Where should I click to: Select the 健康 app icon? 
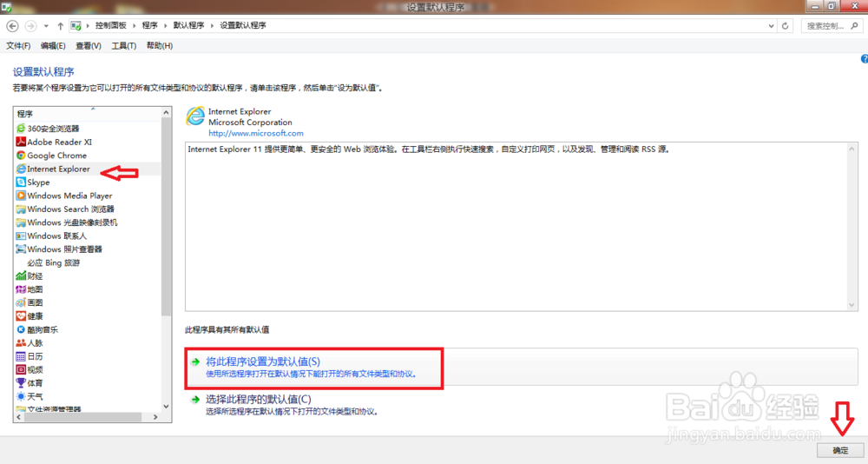coord(21,316)
